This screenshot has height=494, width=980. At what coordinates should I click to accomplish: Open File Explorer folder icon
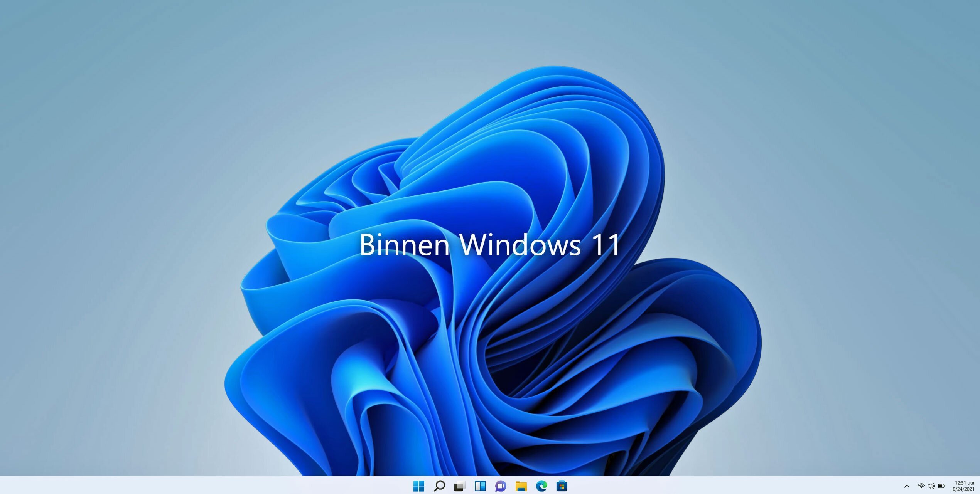[x=521, y=486]
